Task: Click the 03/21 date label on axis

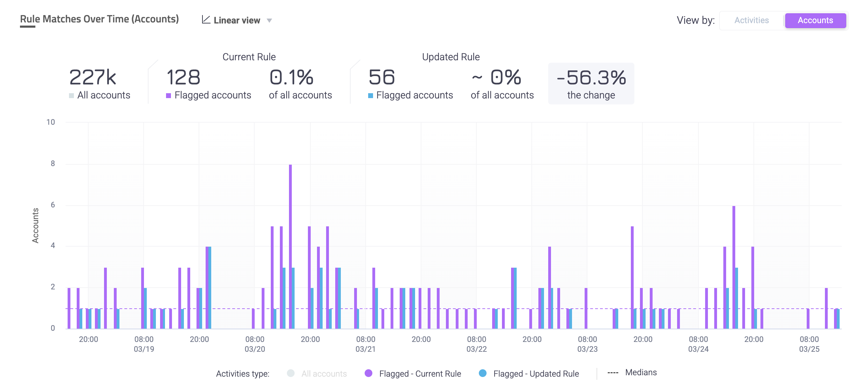Action: (x=365, y=349)
